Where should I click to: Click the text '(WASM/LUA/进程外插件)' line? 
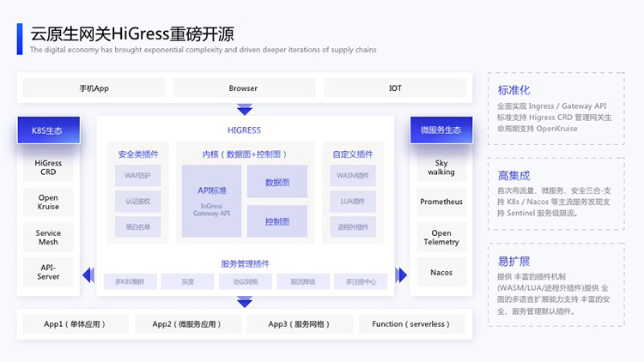552,287
